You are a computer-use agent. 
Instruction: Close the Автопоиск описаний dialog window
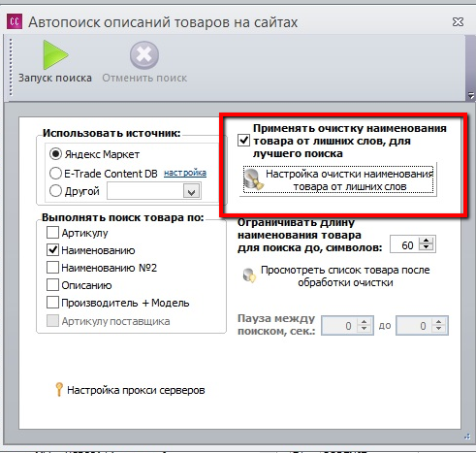click(458, 21)
